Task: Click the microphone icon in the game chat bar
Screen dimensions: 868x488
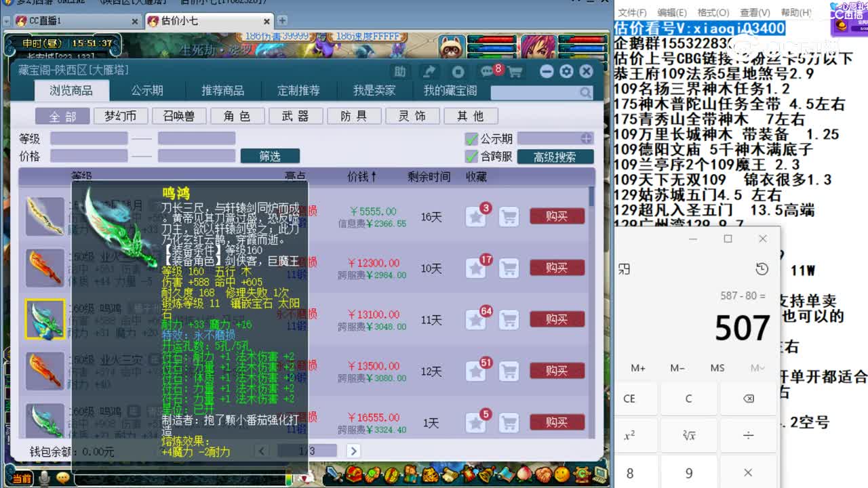Action: click(45, 478)
